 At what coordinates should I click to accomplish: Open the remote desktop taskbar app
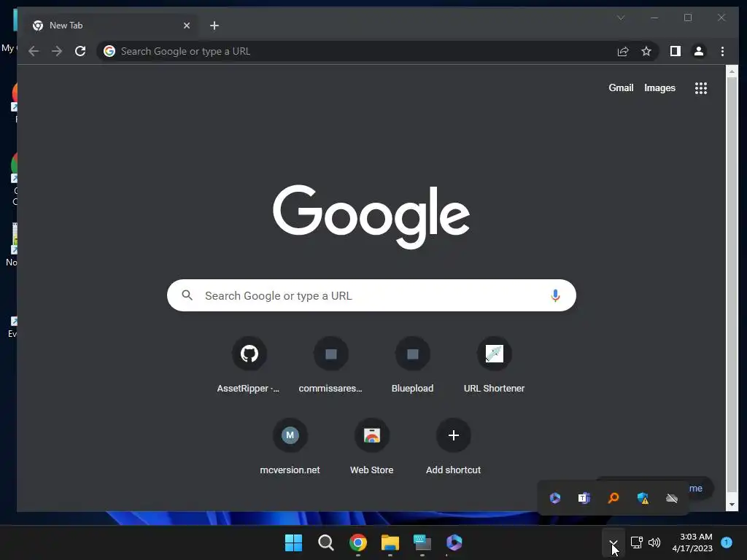422,542
